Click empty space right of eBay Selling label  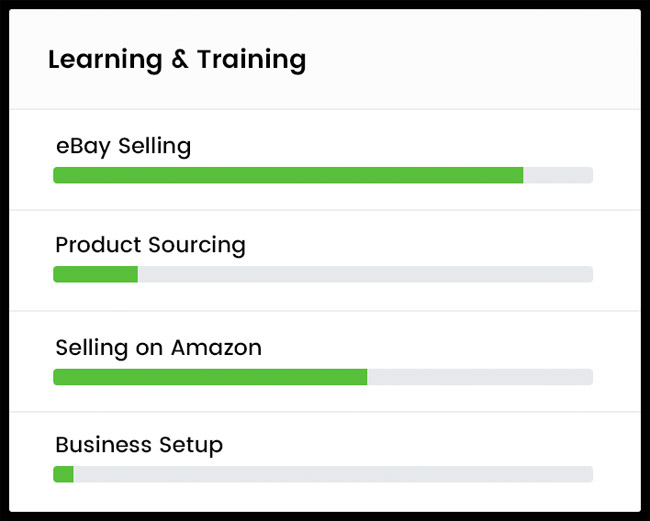pos(400,146)
